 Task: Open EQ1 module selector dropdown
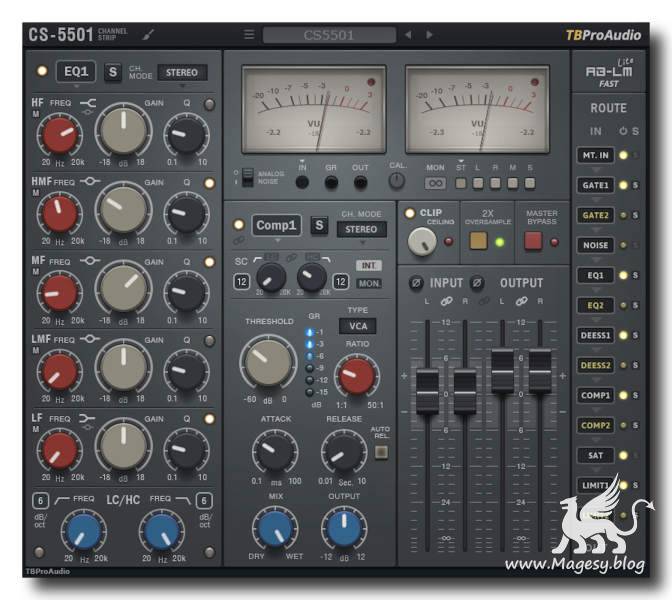point(76,72)
